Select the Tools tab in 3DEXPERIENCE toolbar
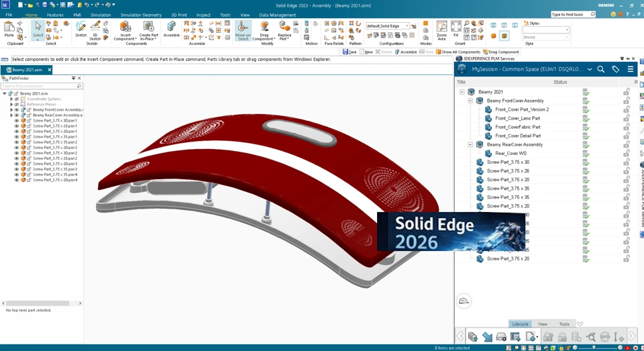Image resolution: width=644 pixels, height=351 pixels. [564, 324]
